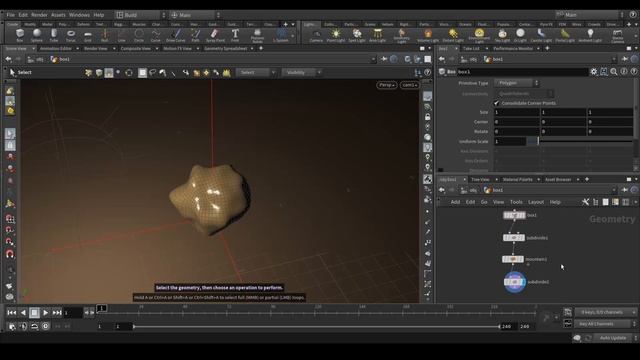Click the Uniform Scale value field
This screenshot has height=360, width=640.
(509, 141)
